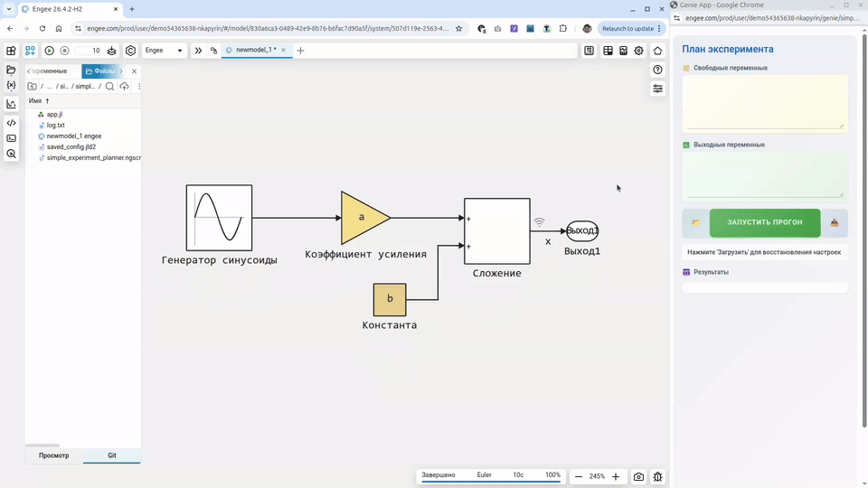Image resolution: width=868 pixels, height=488 pixels.
Task: Open model settings gear icon
Action: 639,51
